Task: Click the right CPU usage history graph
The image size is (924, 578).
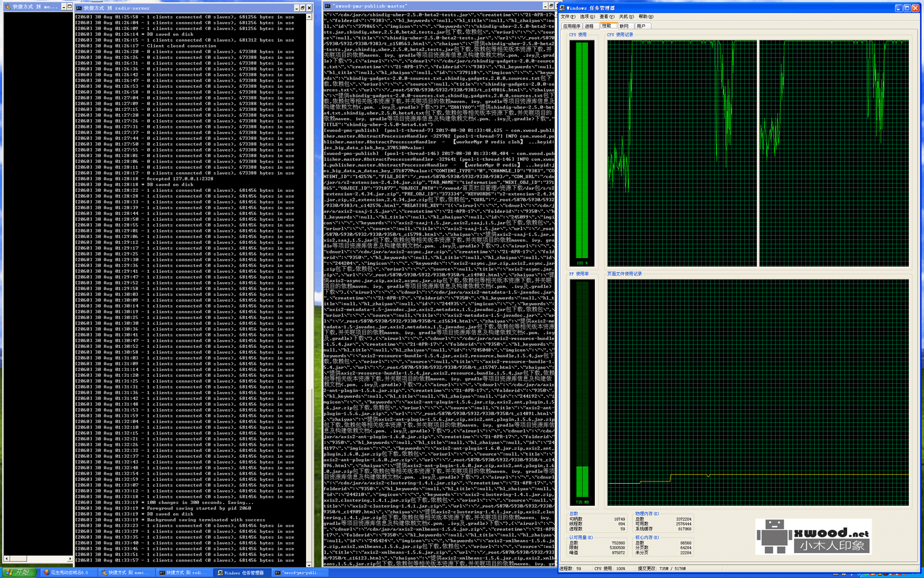Action: tap(834, 153)
